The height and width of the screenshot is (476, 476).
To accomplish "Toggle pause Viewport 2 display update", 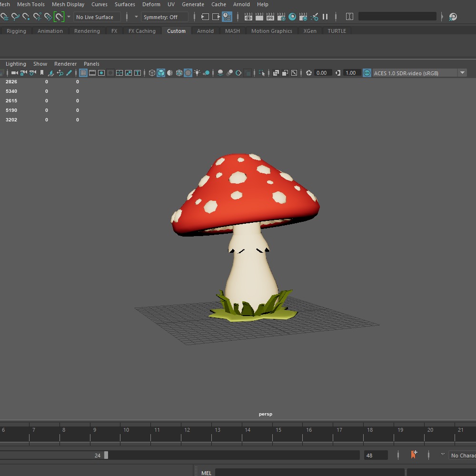I will point(325,17).
